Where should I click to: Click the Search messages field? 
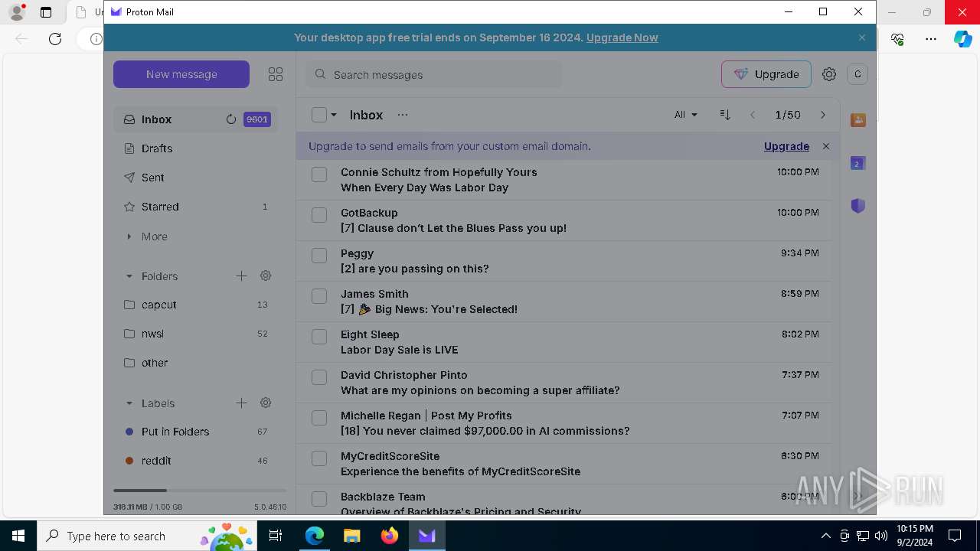(434, 74)
